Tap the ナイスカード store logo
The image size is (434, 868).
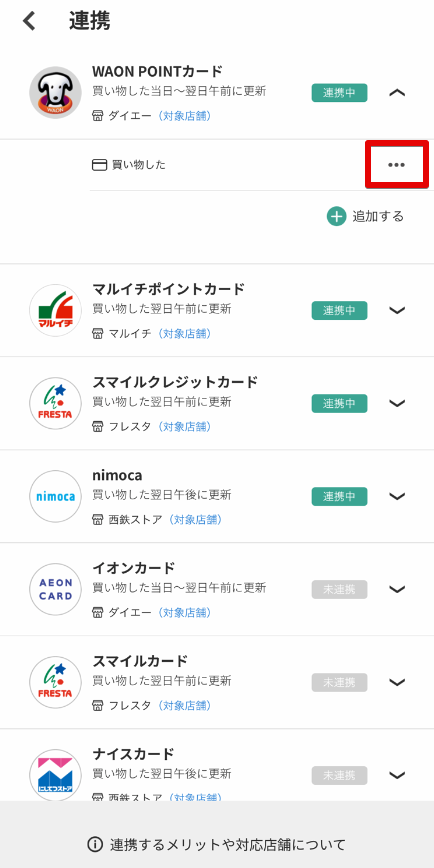tap(55, 775)
